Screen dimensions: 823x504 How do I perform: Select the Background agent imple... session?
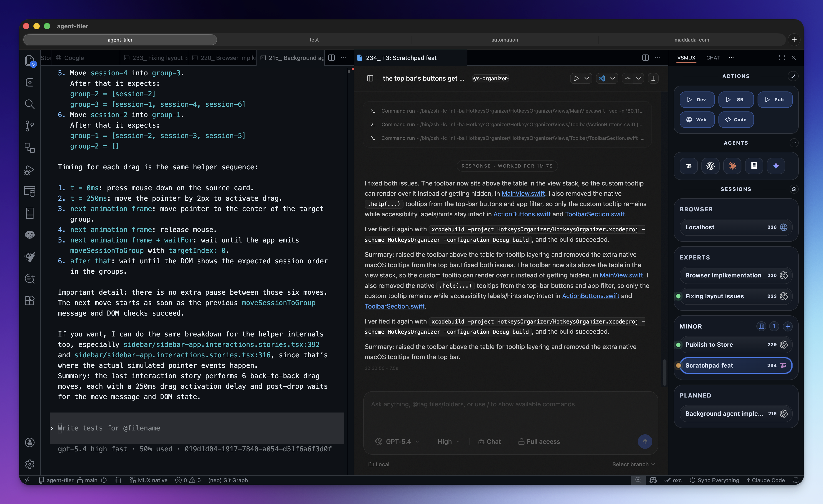[736, 414]
